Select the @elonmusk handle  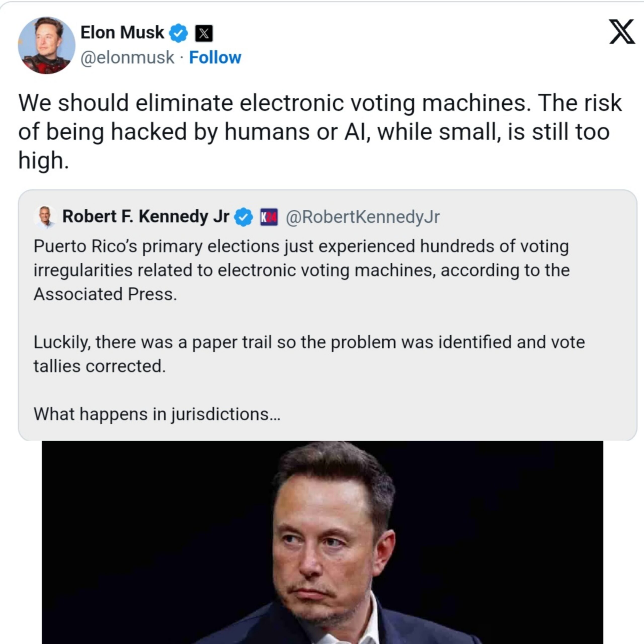tap(128, 58)
